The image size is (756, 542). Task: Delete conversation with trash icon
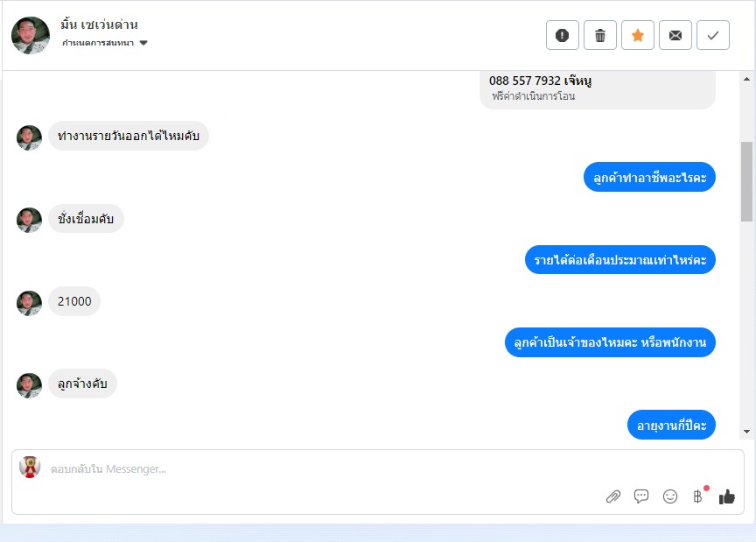pos(599,35)
